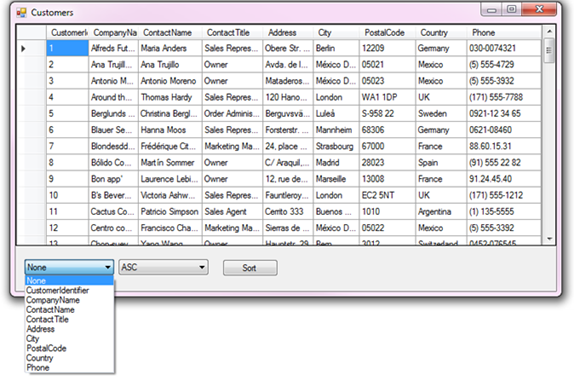Click the 'Berlin' city cell
This screenshot has height=381, width=574.
pyautogui.click(x=336, y=48)
